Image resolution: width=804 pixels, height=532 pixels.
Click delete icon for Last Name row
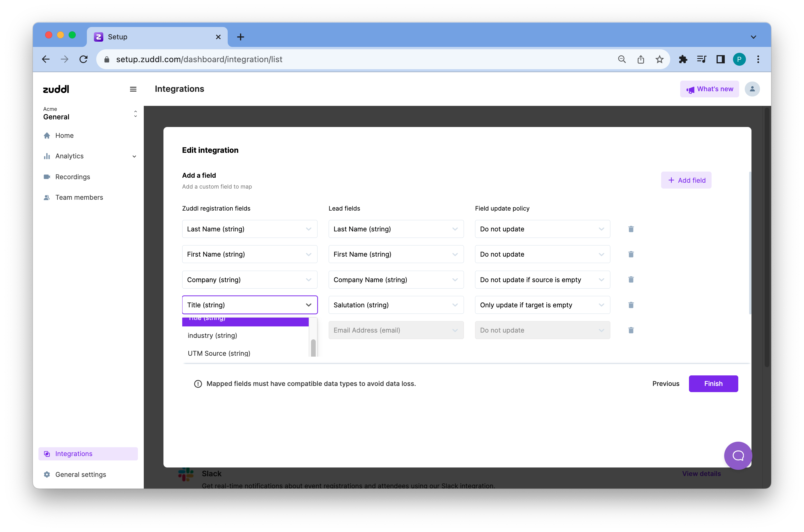(x=631, y=229)
